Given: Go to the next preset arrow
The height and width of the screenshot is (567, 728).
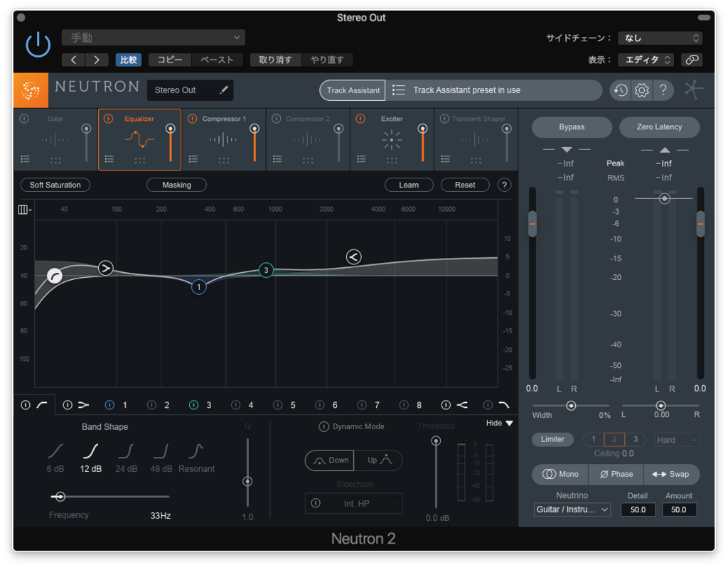Looking at the screenshot, I should (x=97, y=60).
